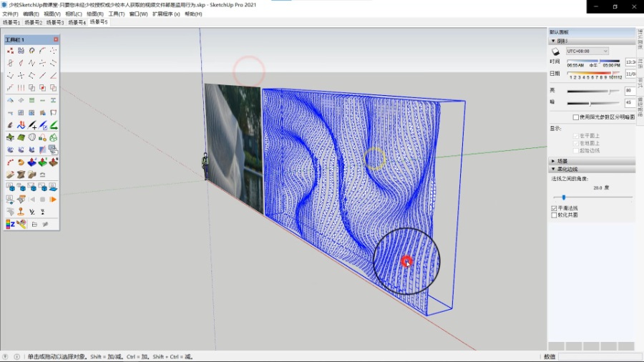Viewport: 644px width, 362px height.
Task: Open the 编辑(E) menu
Action: tap(31, 14)
